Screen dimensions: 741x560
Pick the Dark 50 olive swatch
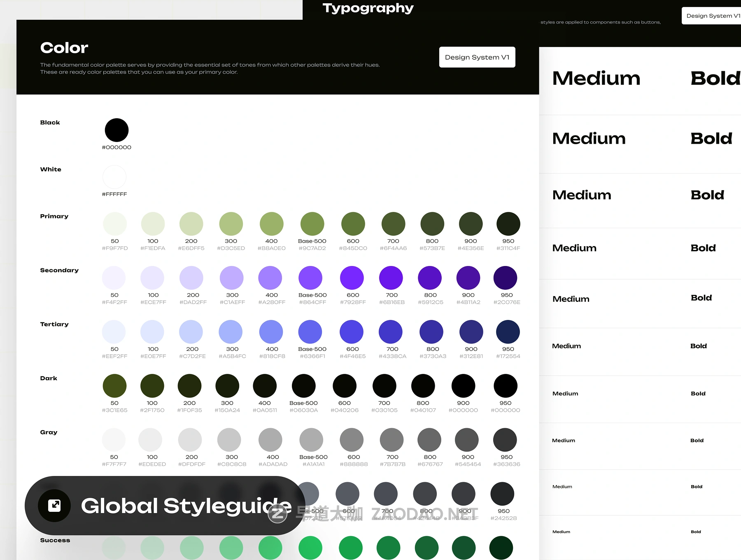[114, 386]
